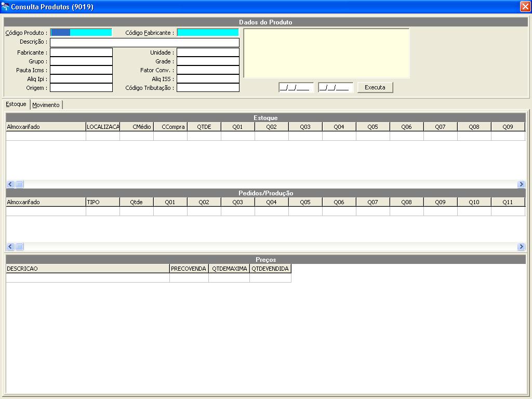Click Q10 header in Pedidos/Produção grid
Screen dimensions: 532x399
[x=474, y=202]
